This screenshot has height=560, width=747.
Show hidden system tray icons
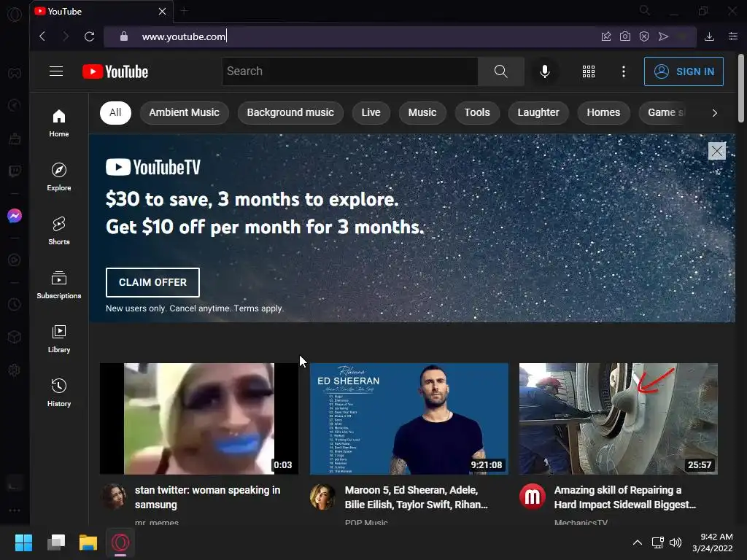tap(638, 542)
